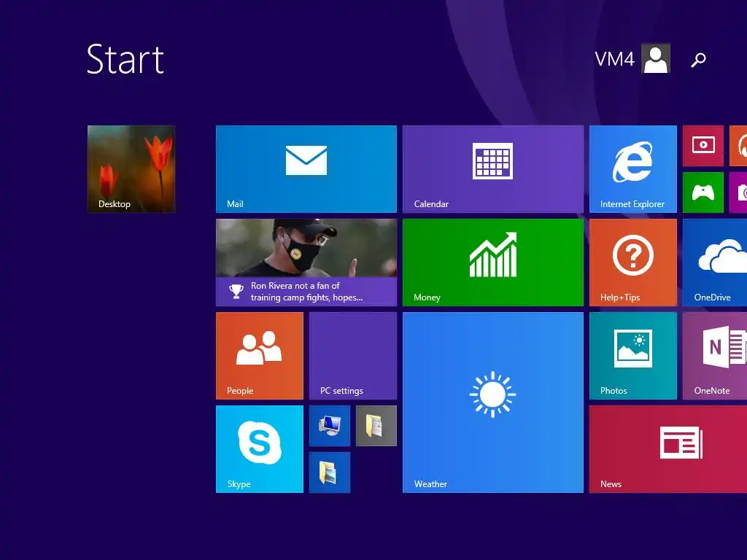Open the Money tile

(x=492, y=262)
